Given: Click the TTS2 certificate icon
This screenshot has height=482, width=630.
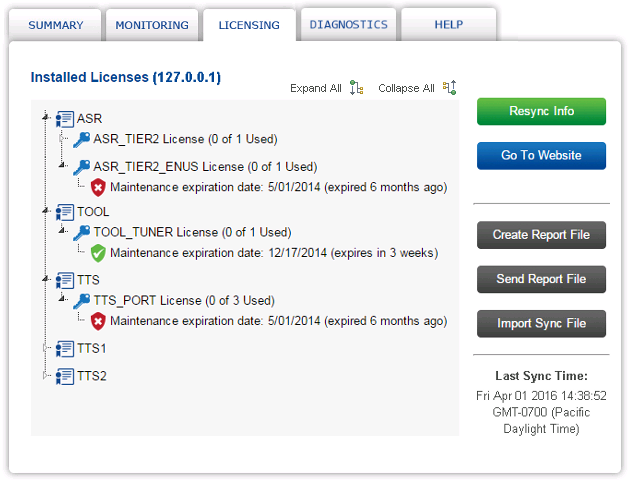Looking at the screenshot, I should [65, 376].
